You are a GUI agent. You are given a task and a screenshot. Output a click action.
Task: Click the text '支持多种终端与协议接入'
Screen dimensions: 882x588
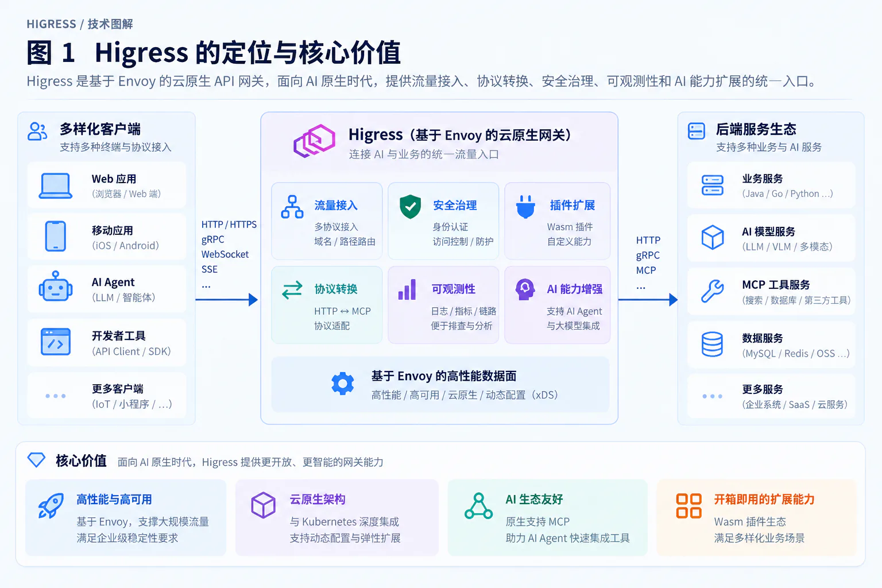115,147
